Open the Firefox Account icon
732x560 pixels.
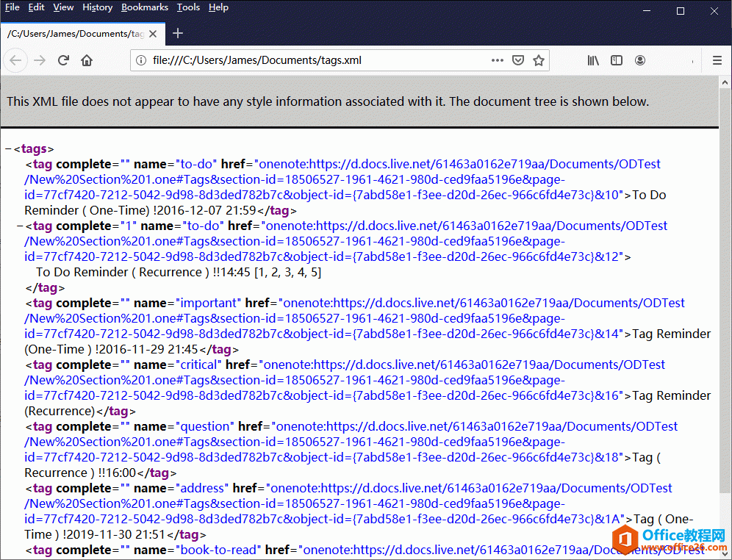[x=639, y=60]
